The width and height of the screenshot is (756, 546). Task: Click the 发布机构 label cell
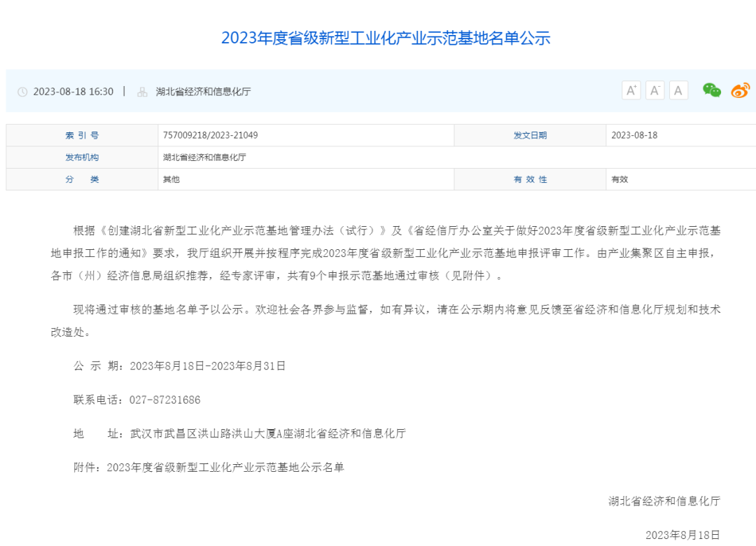pyautogui.click(x=82, y=157)
